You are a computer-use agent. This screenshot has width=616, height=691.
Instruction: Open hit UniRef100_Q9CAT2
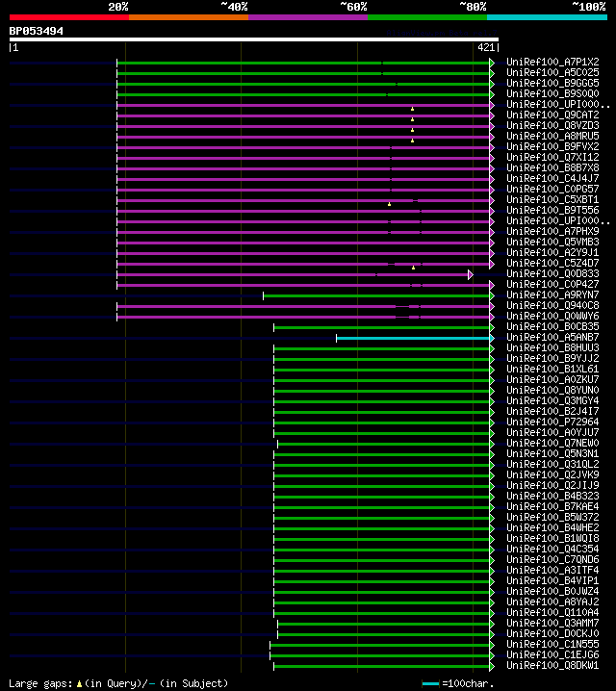(x=552, y=115)
